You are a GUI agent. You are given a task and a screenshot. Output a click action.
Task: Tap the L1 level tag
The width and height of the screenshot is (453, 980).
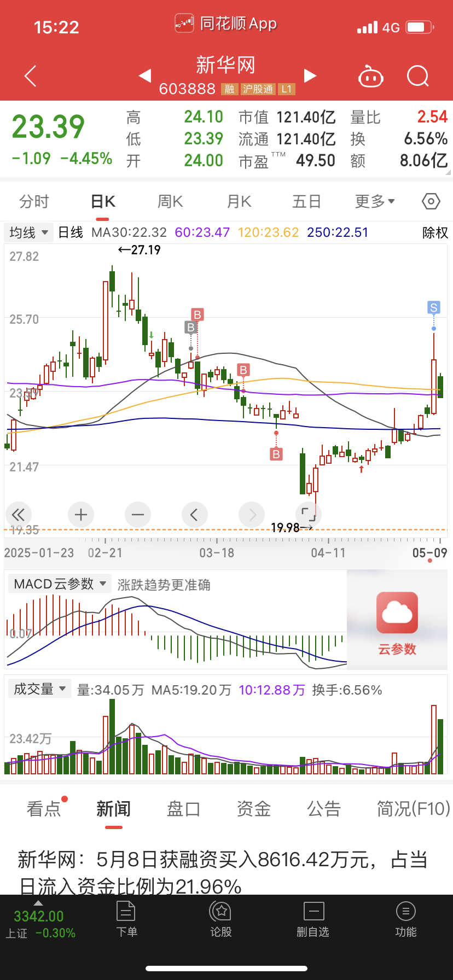click(x=287, y=89)
